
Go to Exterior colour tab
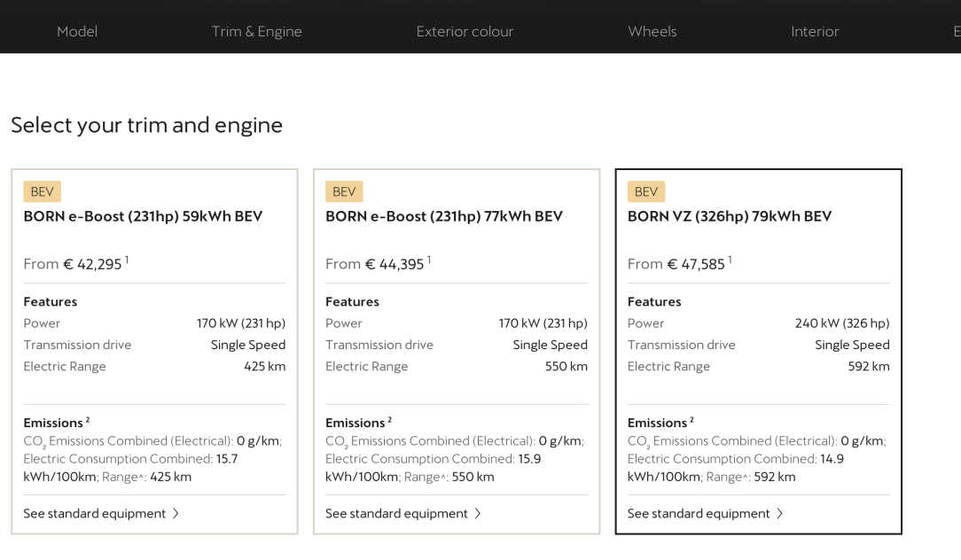(465, 31)
